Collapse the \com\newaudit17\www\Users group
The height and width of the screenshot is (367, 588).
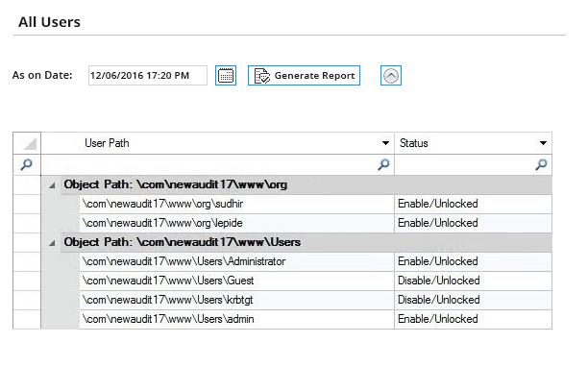[52, 243]
